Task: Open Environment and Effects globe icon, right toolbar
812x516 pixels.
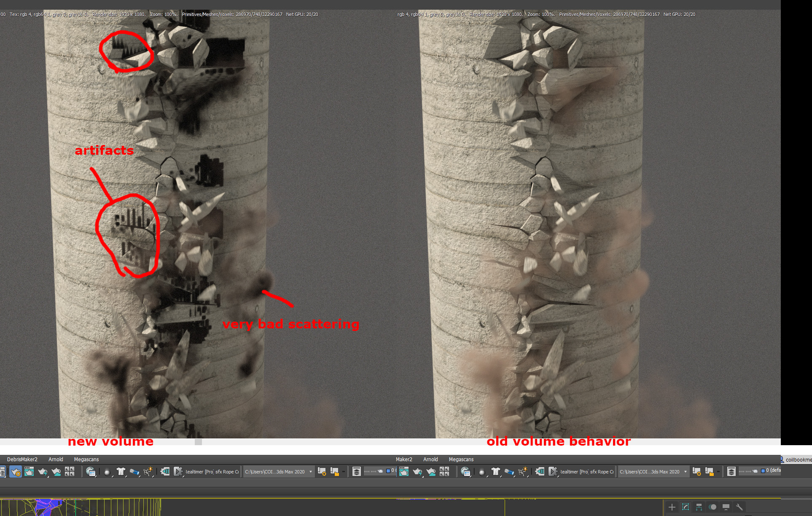Action: click(x=465, y=472)
